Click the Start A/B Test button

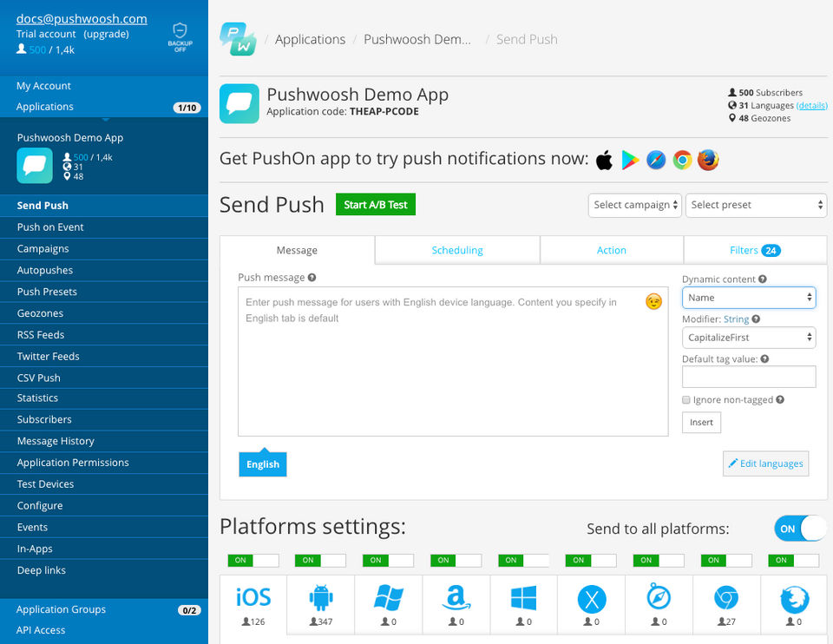tap(376, 205)
